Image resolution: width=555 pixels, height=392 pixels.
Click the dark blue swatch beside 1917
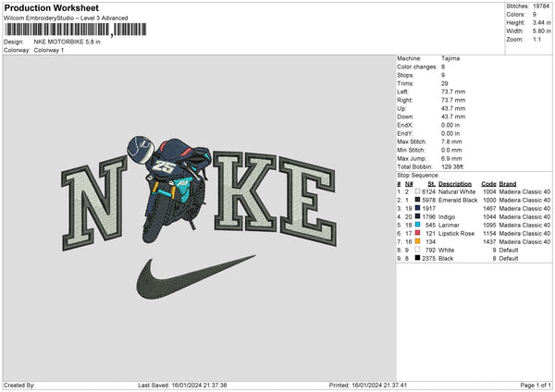click(x=418, y=208)
